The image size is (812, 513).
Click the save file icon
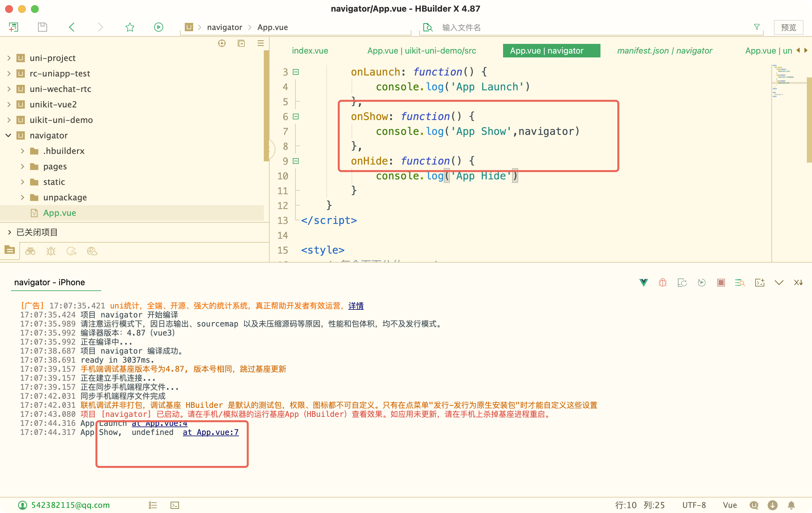(43, 27)
